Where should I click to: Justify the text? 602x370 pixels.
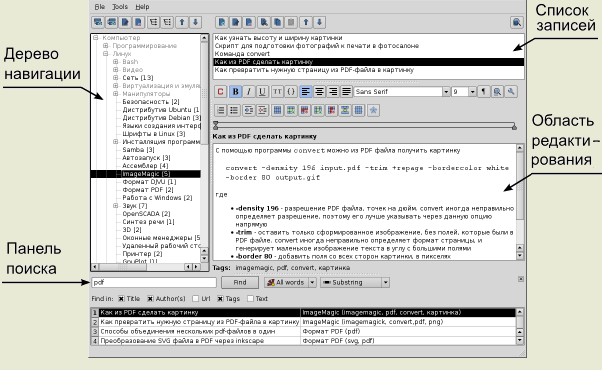click(346, 91)
